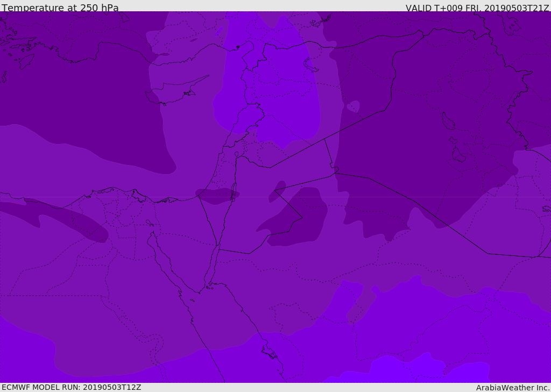Click the 'ECMWF MODEL RUN: 20190503T12Z' text
Image resolution: width=551 pixels, height=392 pixels.
click(x=72, y=387)
